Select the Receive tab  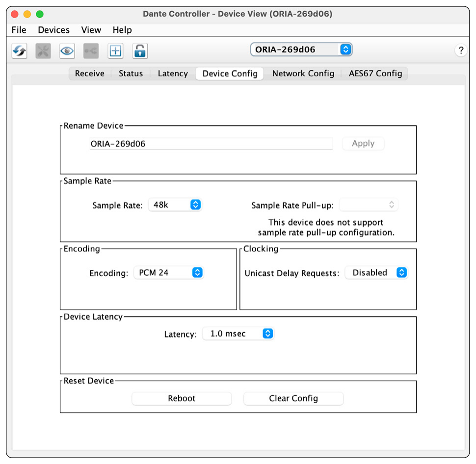click(x=89, y=74)
